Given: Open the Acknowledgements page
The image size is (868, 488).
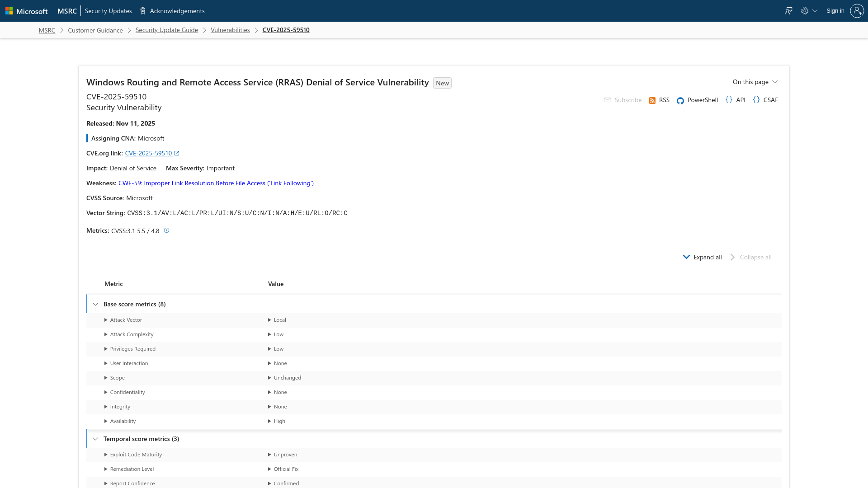Looking at the screenshot, I should [x=176, y=10].
